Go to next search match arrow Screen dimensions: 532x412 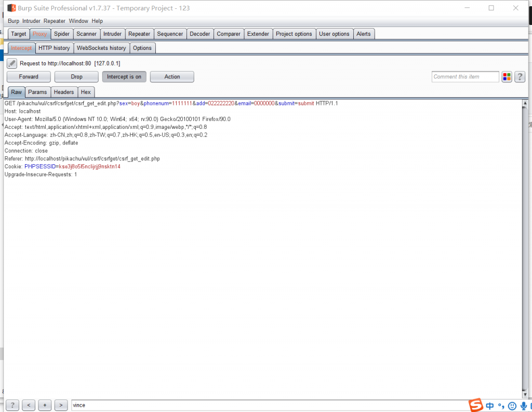(x=61, y=405)
